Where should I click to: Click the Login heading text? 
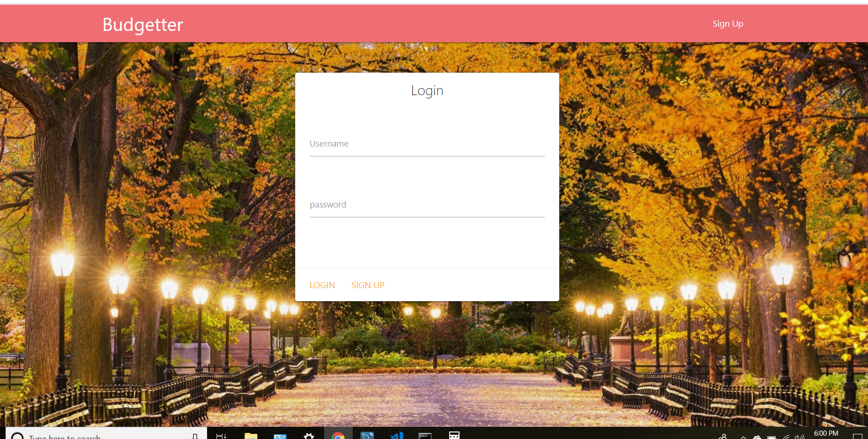tap(427, 90)
